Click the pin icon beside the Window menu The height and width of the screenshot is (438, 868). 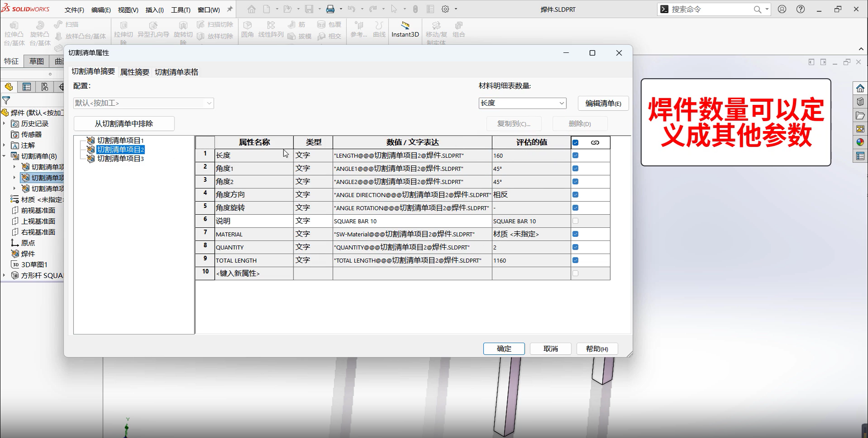(230, 9)
